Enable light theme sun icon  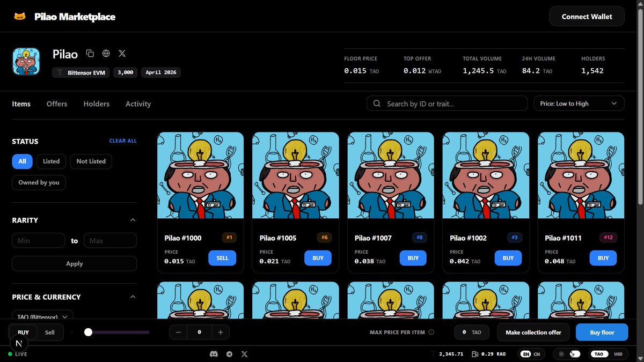coord(561,354)
